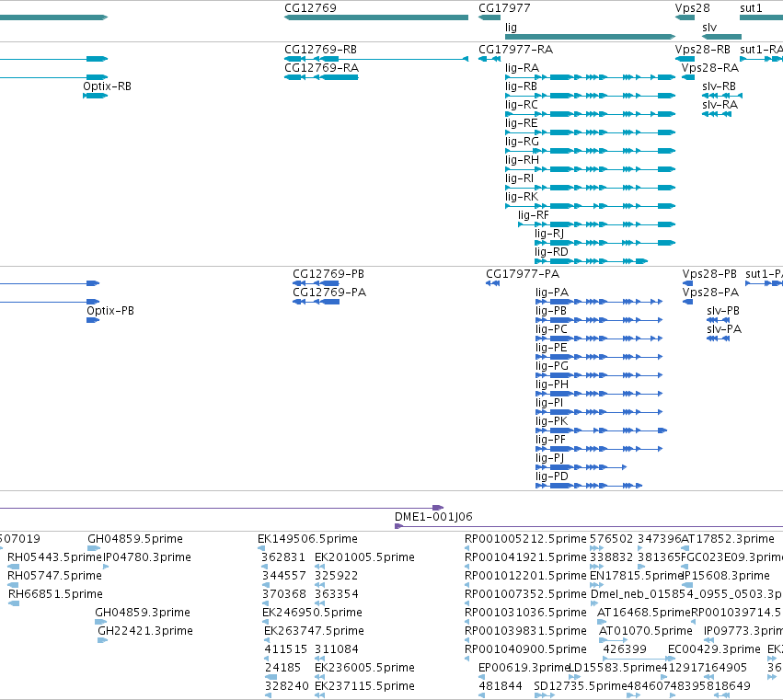Image resolution: width=783 pixels, height=700 pixels.
Task: Click the lig-PI protein label
Action: point(549,403)
